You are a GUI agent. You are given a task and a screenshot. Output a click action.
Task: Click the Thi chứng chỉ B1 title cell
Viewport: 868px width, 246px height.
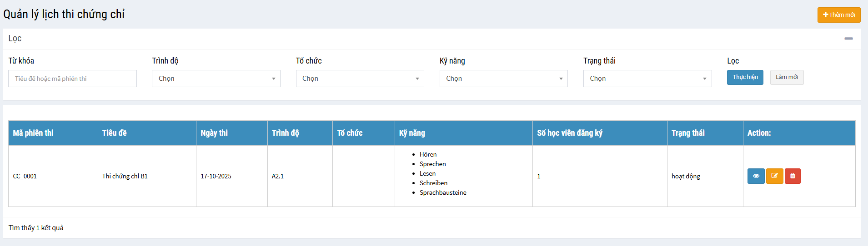click(125, 176)
